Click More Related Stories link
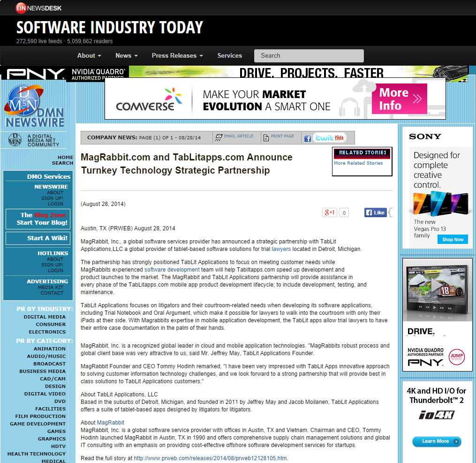Image resolution: width=476 pixels, height=463 pixels. pyautogui.click(x=358, y=163)
